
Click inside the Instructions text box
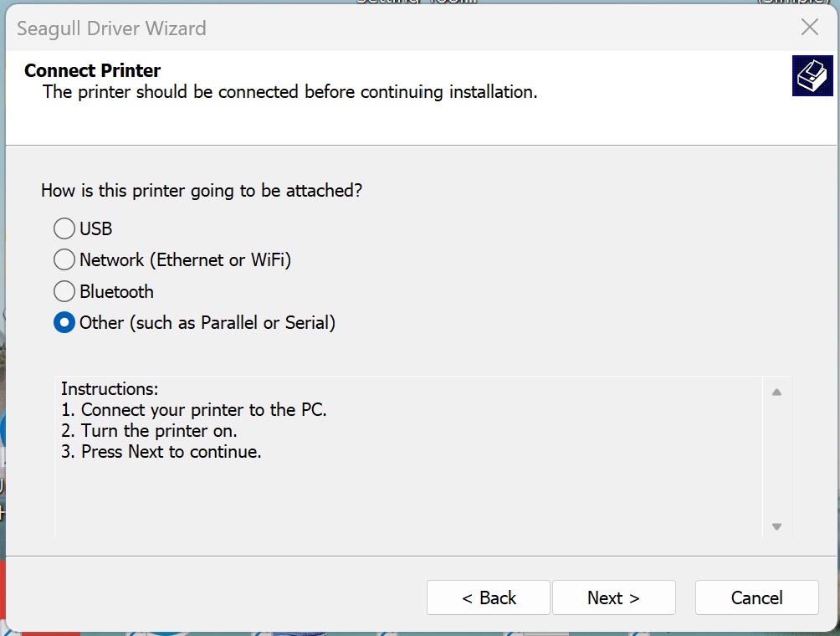(409, 457)
